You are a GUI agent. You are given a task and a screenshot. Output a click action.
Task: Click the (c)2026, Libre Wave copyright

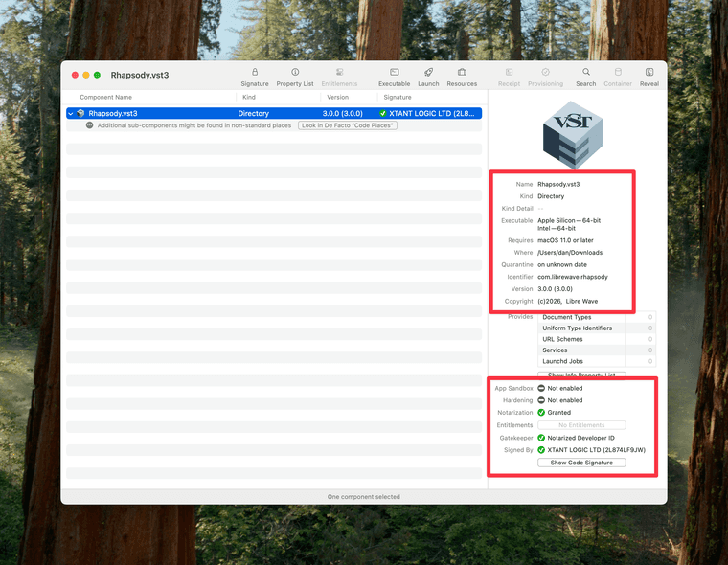pyautogui.click(x=567, y=301)
